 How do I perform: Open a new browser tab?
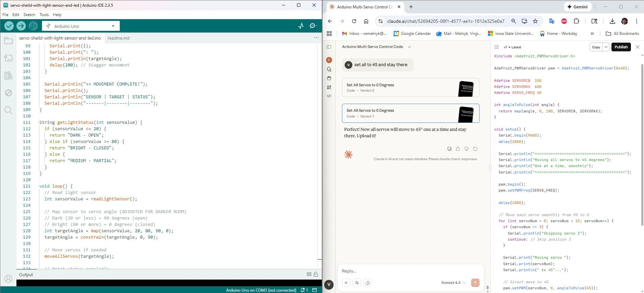pyautogui.click(x=411, y=7)
